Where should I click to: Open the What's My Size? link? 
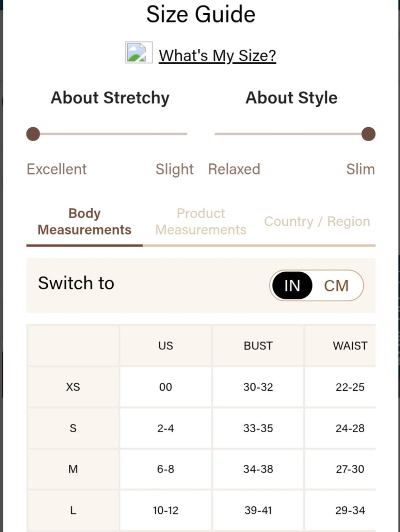(x=217, y=55)
